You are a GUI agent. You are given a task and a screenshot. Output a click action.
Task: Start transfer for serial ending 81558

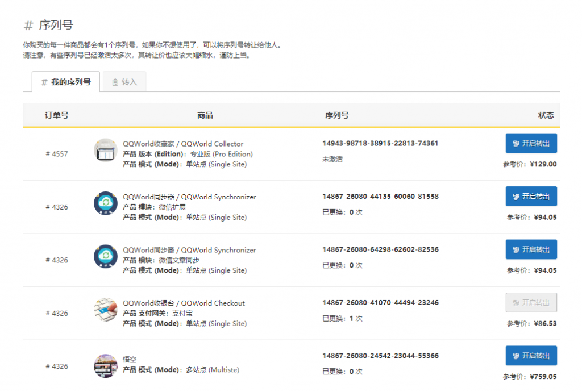pyautogui.click(x=531, y=196)
